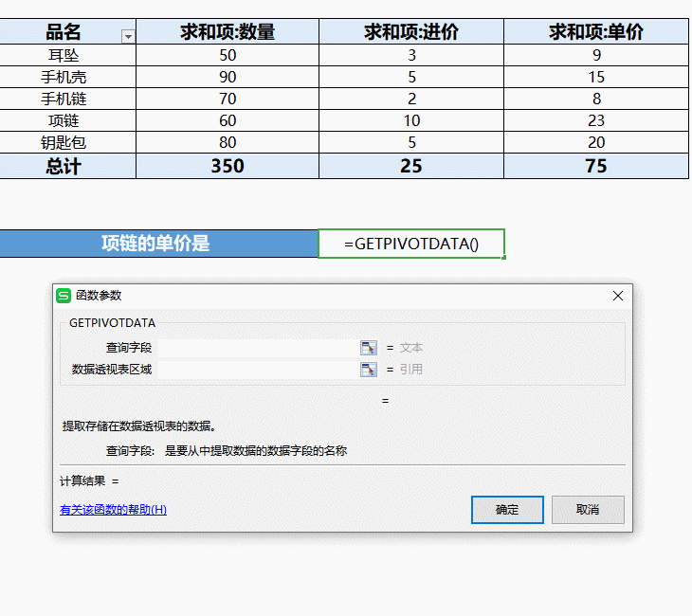The image size is (692, 616).
Task: Open the 品名 filter dropdown arrow
Action: click(128, 37)
